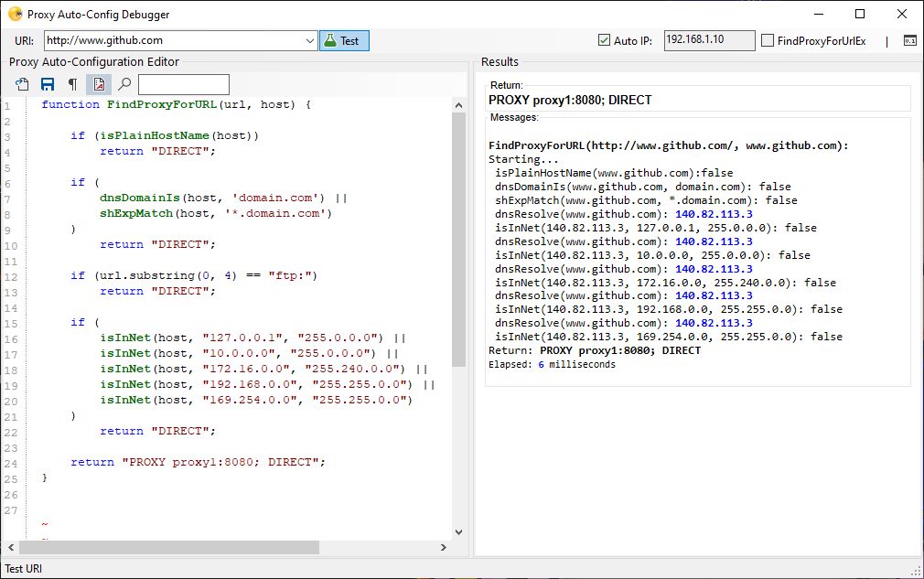Click the green flask Test button

pos(344,40)
